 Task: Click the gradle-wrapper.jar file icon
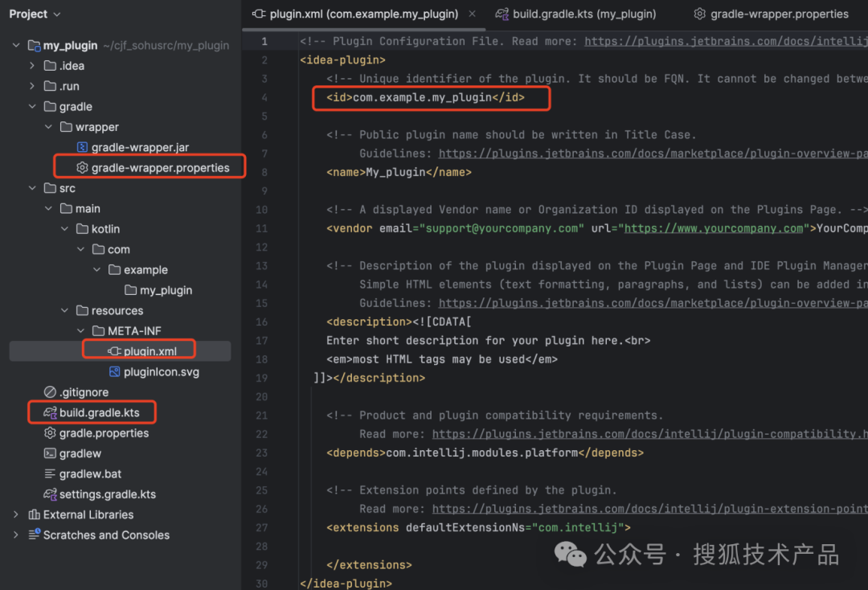[83, 147]
